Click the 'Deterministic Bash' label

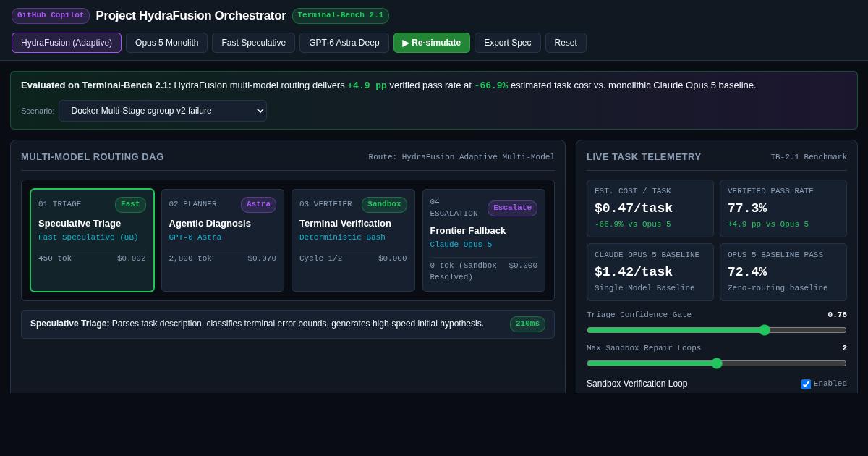[x=342, y=237]
